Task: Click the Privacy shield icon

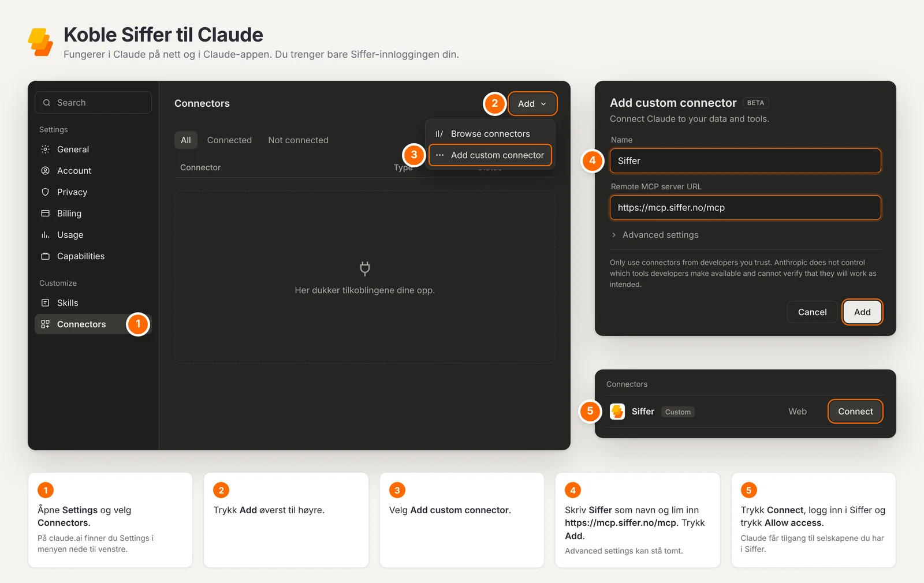Action: [45, 192]
